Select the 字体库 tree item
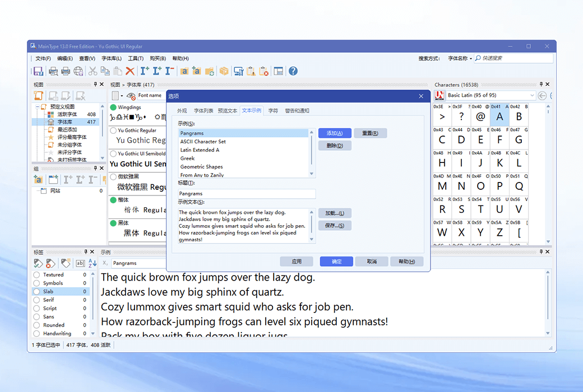The image size is (583, 392). [65, 122]
